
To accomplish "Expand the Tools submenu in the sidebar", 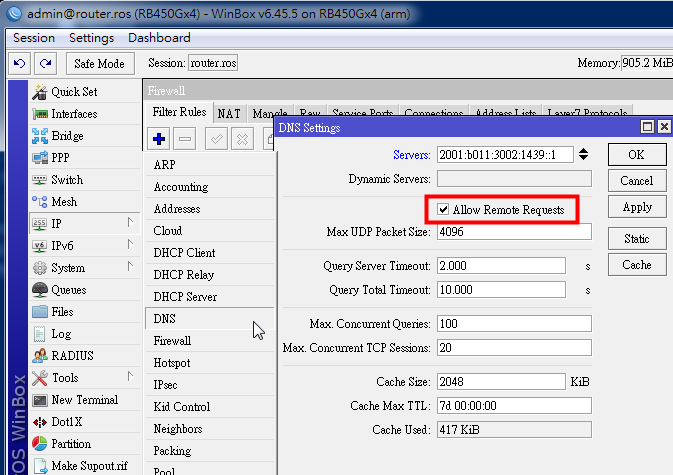I will pos(130,377).
